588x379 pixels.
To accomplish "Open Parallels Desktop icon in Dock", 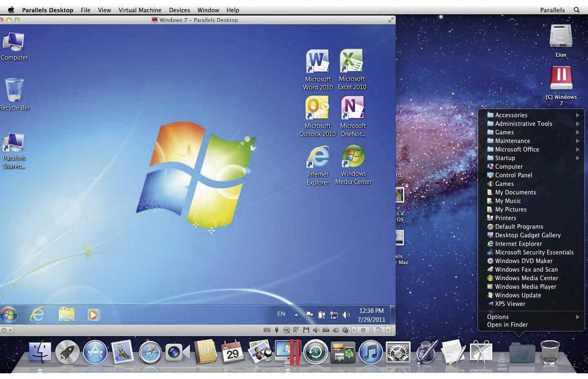I will [288, 352].
